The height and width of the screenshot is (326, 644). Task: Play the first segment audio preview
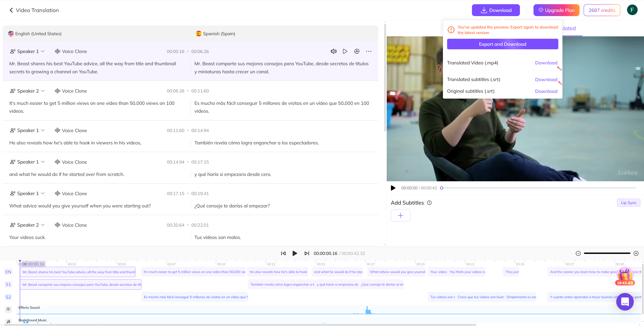(x=345, y=51)
